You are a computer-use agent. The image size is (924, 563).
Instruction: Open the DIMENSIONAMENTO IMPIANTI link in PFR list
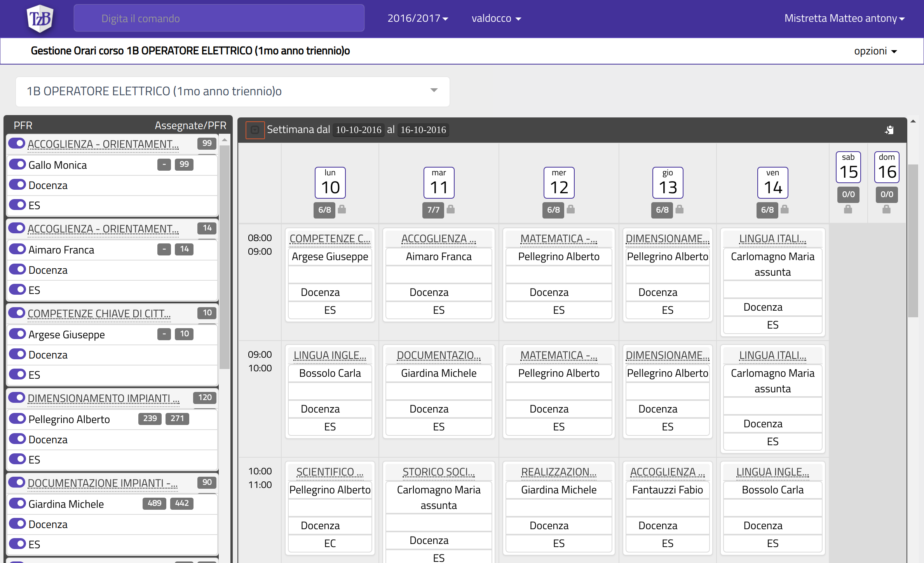point(103,398)
